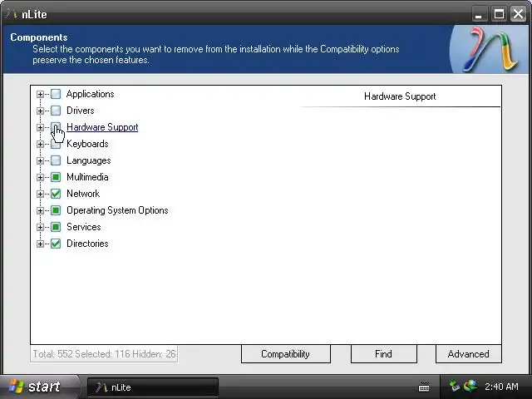
Task: Tick the Hardware Support checkbox
Action: click(56, 127)
